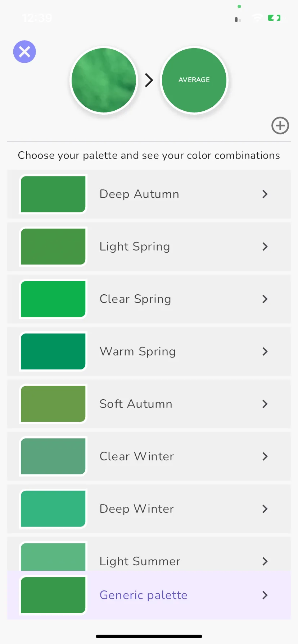Tap the Deep Winter teal swatch
Viewport: 298px width, 644px height.
[x=53, y=509]
